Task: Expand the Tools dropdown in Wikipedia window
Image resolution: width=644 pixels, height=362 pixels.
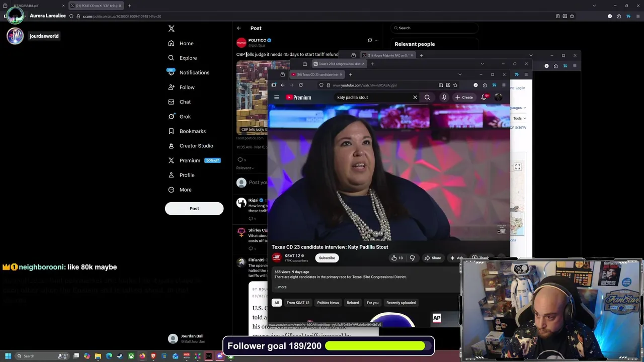Action: pos(519,118)
